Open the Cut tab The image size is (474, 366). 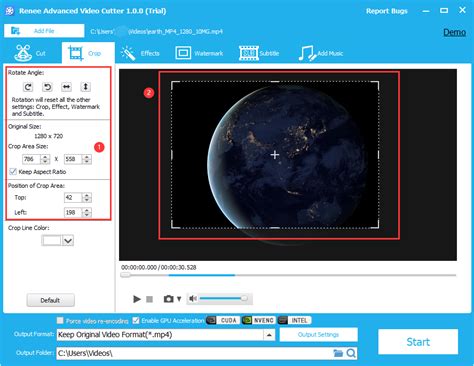(x=31, y=53)
